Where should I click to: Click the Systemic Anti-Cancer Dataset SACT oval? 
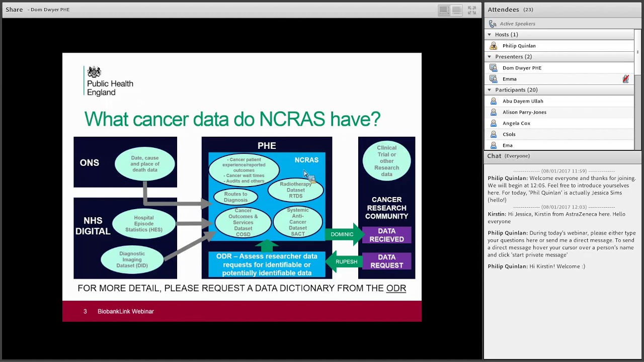point(297,222)
